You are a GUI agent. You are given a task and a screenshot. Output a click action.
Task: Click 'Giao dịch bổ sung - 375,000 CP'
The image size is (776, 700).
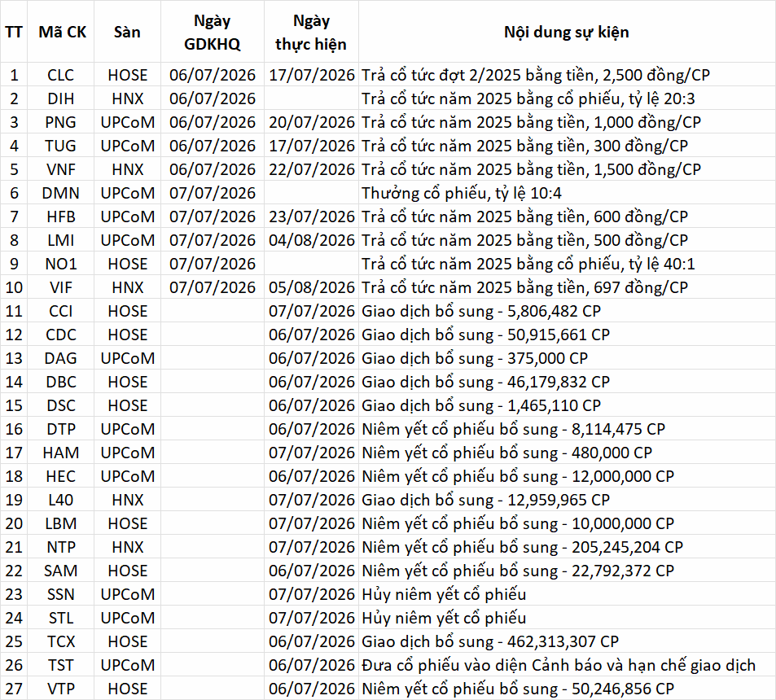click(x=475, y=358)
